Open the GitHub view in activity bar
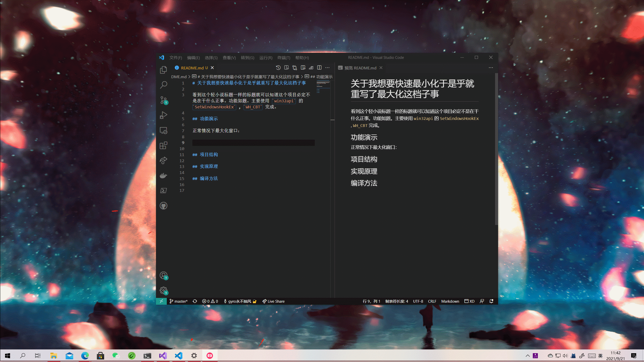 click(x=163, y=206)
